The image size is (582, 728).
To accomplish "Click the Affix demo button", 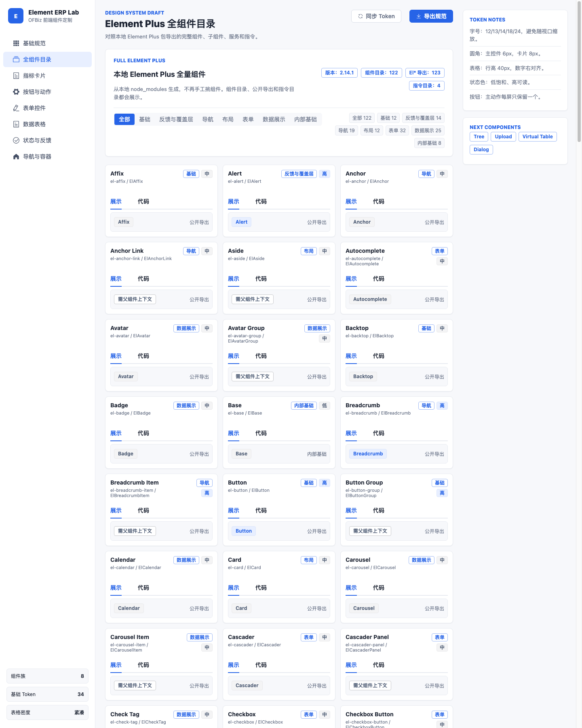I will [x=124, y=222].
